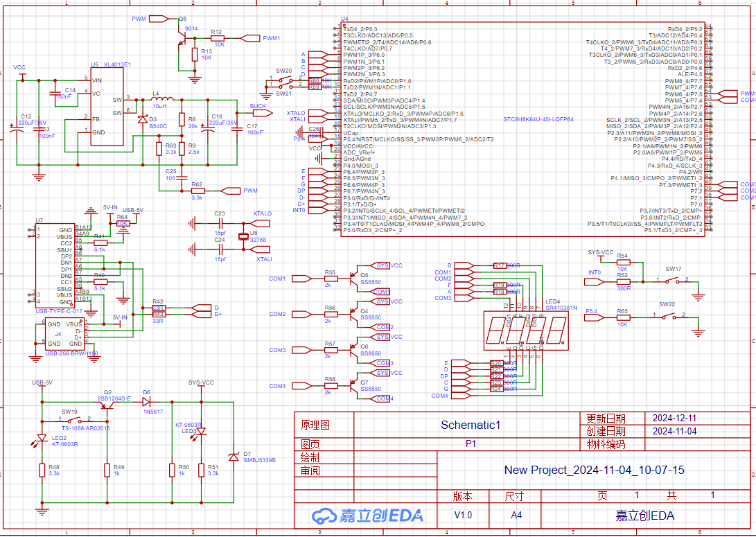Screen dimensions: 756x537
Task: Select page name P1 in title block
Action: tap(471, 443)
